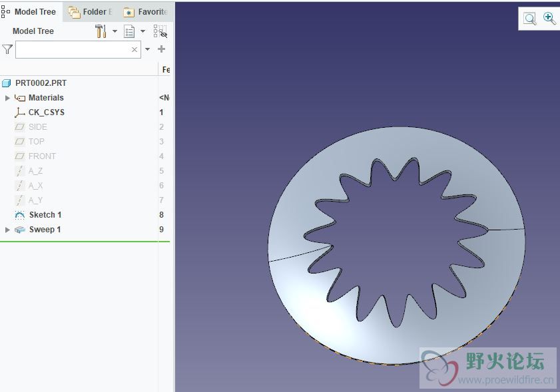Select the Sketch 1 feature
This screenshot has width=560, height=392.
45,215
